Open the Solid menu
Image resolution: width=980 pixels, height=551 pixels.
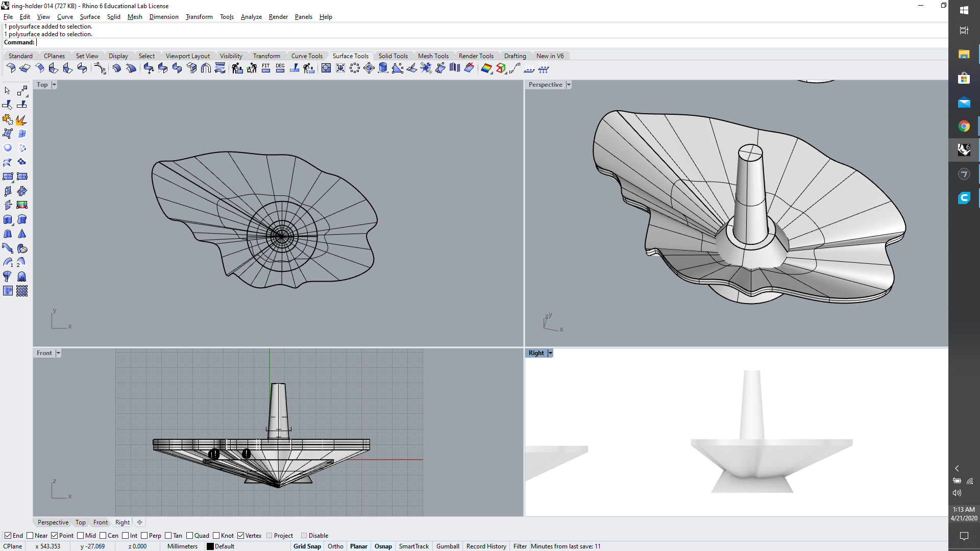pyautogui.click(x=113, y=17)
